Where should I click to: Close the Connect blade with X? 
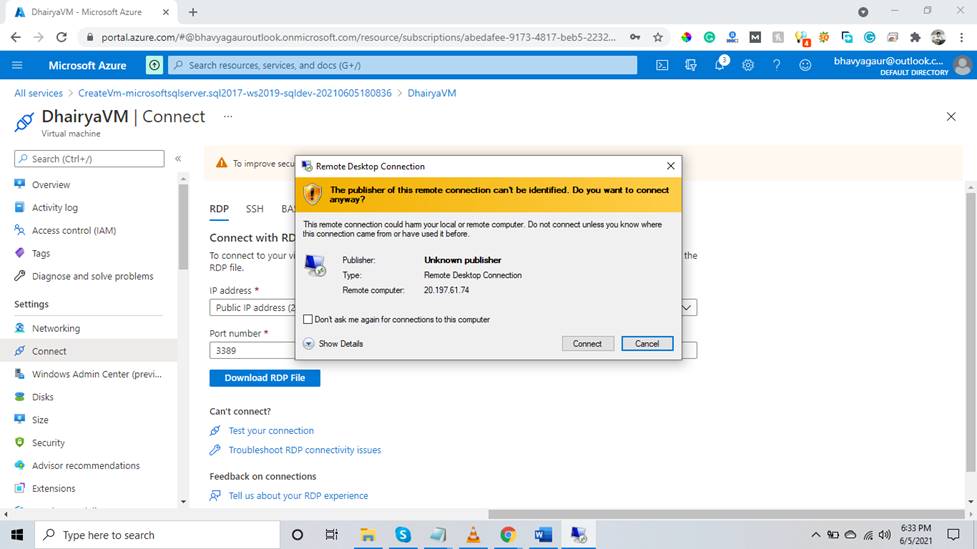[951, 117]
